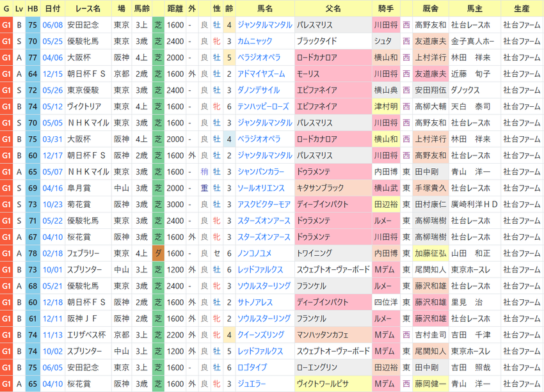Click the sire name マンハッタンカフェ
544x392 pixels.
point(323,335)
